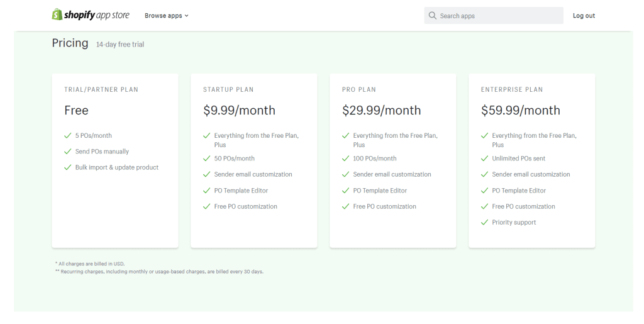Open the Browse apps dropdown menu

166,16
